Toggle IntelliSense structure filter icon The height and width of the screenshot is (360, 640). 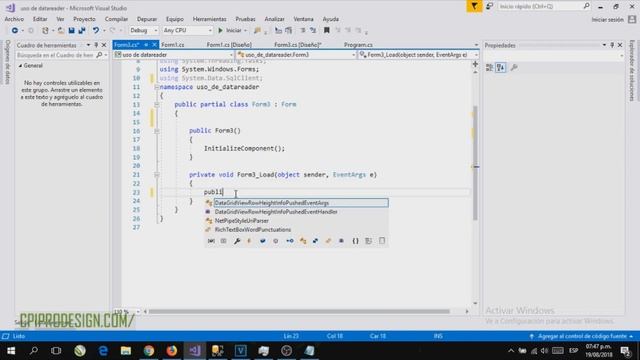tap(315, 241)
